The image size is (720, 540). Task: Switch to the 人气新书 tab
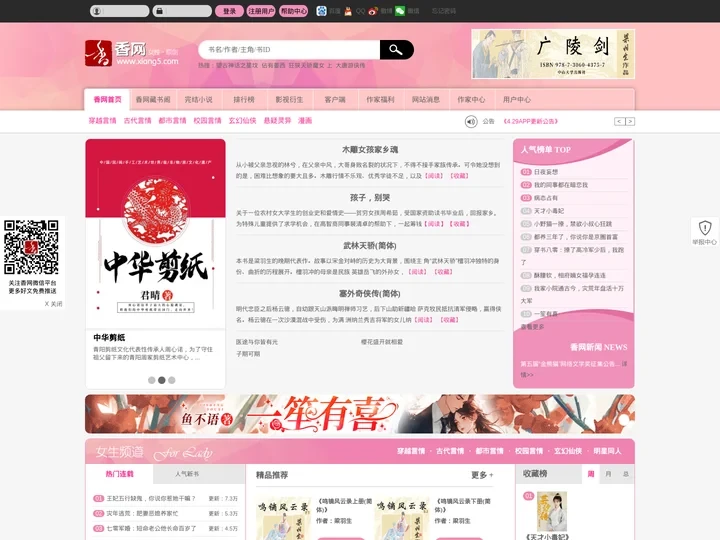(x=187, y=474)
